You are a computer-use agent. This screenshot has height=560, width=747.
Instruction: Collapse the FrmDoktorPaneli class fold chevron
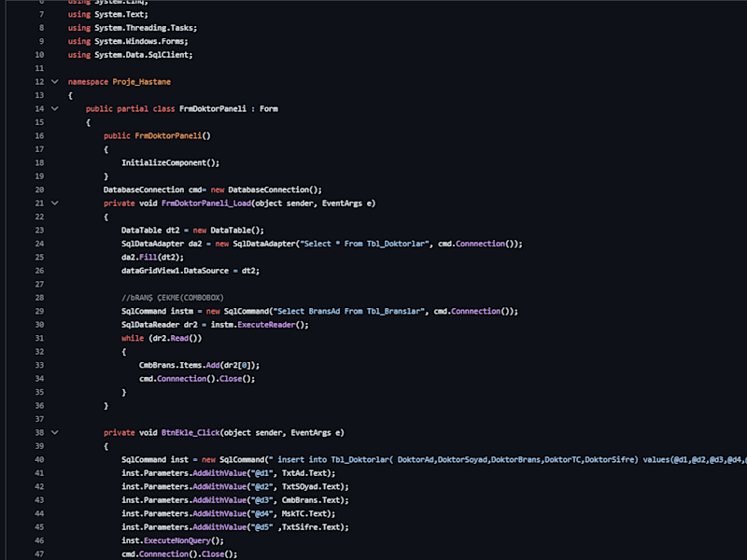[x=55, y=108]
